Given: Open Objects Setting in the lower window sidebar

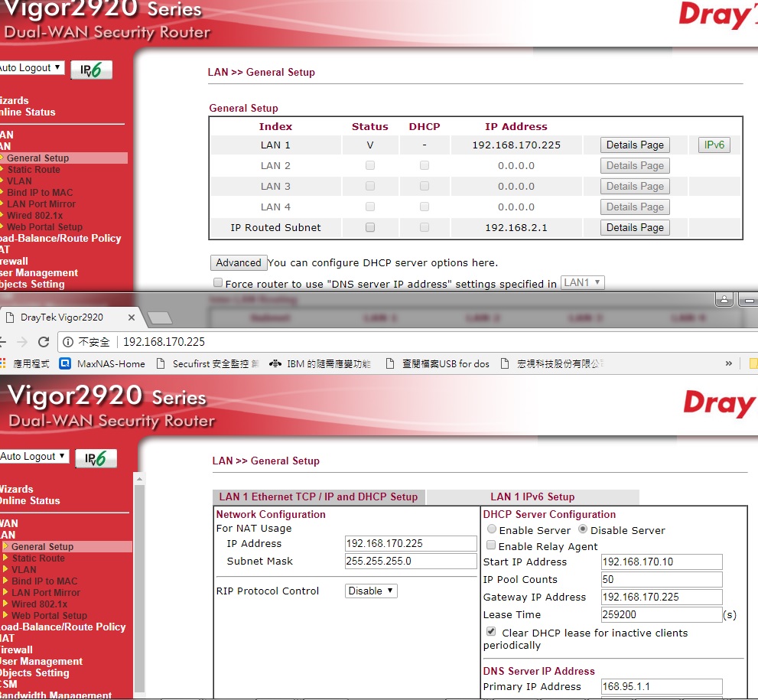Looking at the screenshot, I should point(34,673).
